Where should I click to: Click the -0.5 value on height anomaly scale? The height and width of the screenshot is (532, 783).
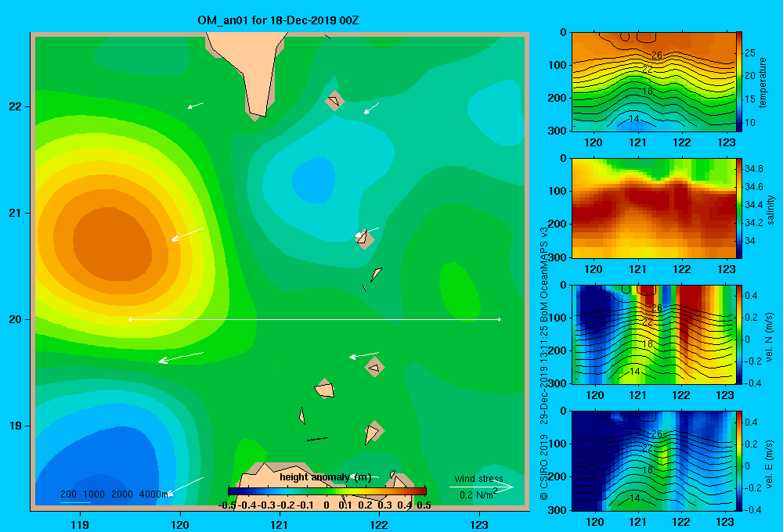point(227,505)
